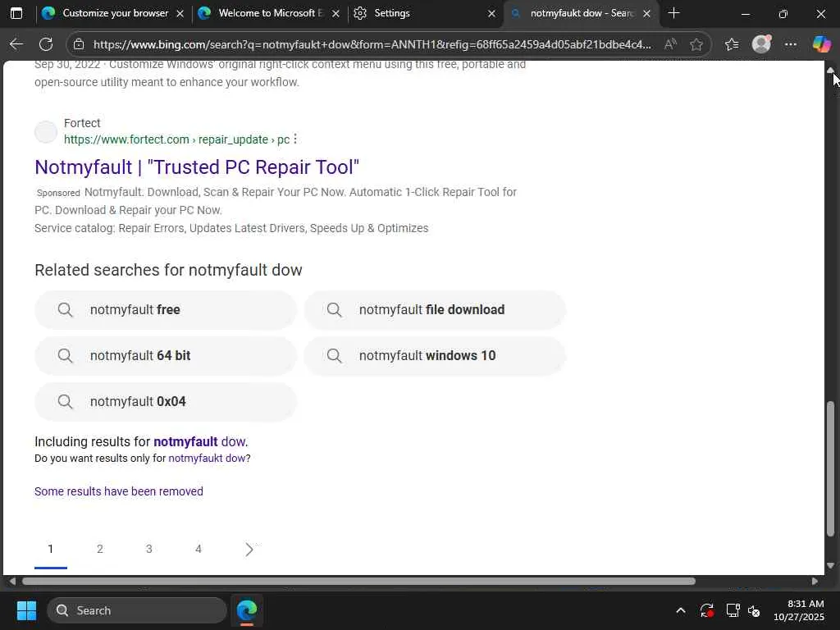Screen dimensions: 840x630
Task: Search related term notmyfault free
Action: pyautogui.click(x=165, y=309)
